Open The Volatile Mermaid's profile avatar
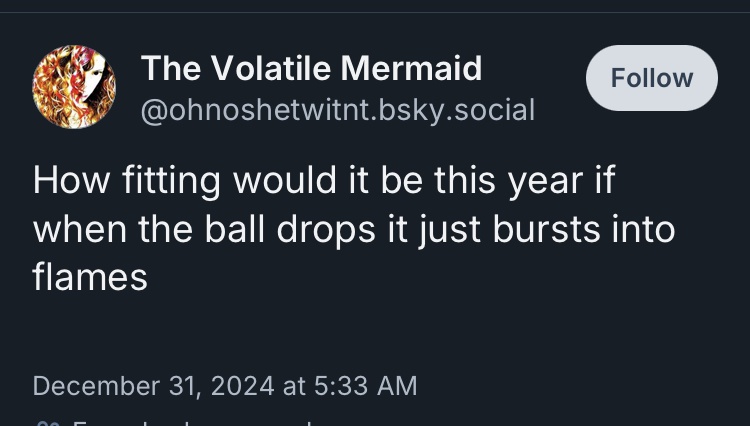The image size is (750, 426). click(75, 87)
